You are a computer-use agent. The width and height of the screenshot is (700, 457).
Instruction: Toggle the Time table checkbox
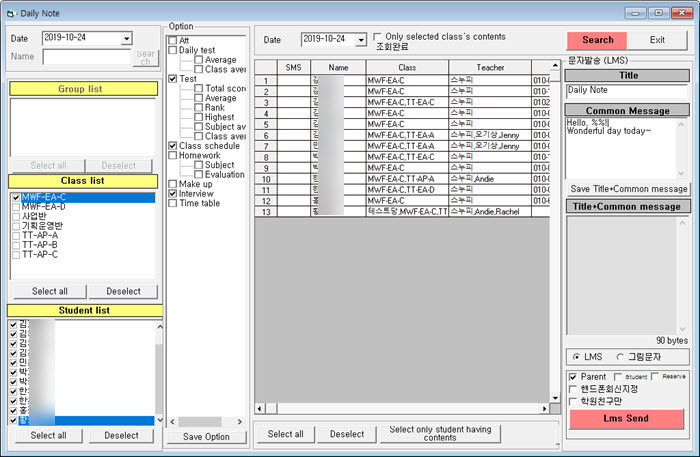pyautogui.click(x=173, y=203)
